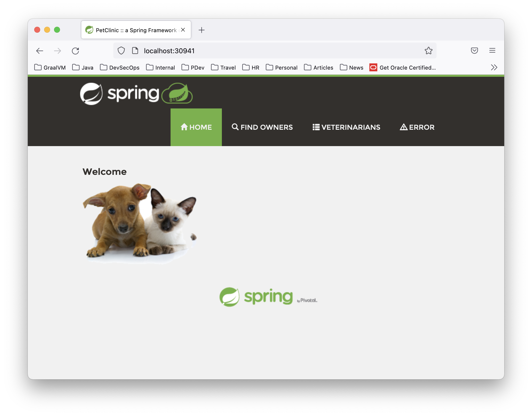This screenshot has width=532, height=416.
Task: Bookmark this page with the star icon
Action: tap(428, 51)
